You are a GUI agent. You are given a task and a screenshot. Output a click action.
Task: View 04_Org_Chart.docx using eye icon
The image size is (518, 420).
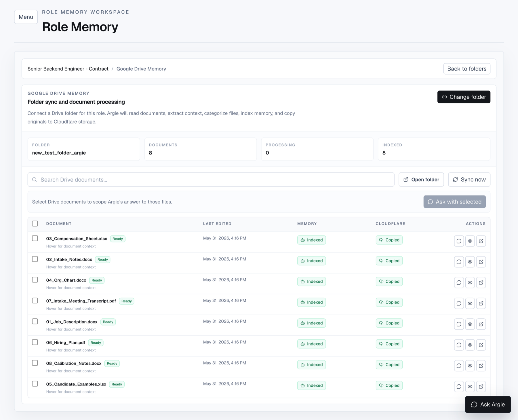coord(470,282)
